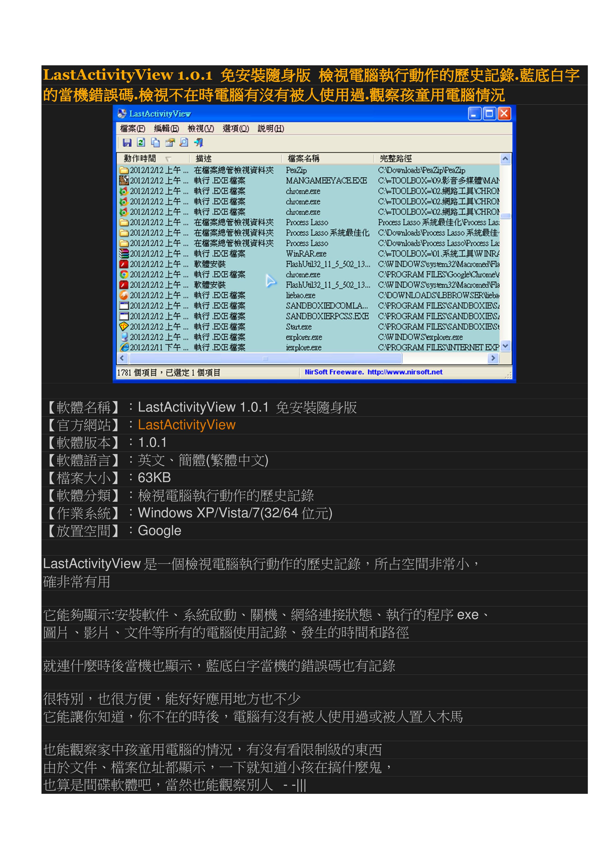Open the 檔案(F) menu

133,128
